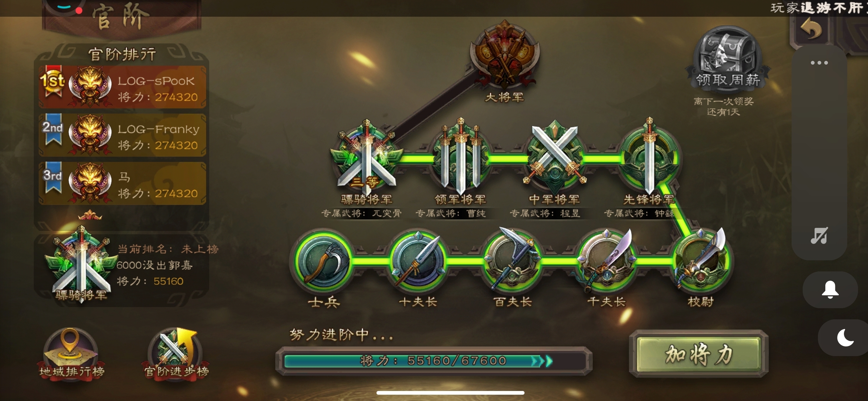Tap the 校尉 blade rank icon
Viewport: 868px width, 401px height.
tap(701, 260)
